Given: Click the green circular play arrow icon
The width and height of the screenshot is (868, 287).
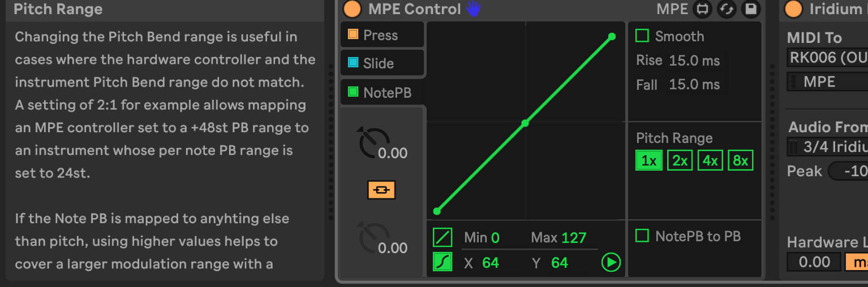Looking at the screenshot, I should click(611, 262).
